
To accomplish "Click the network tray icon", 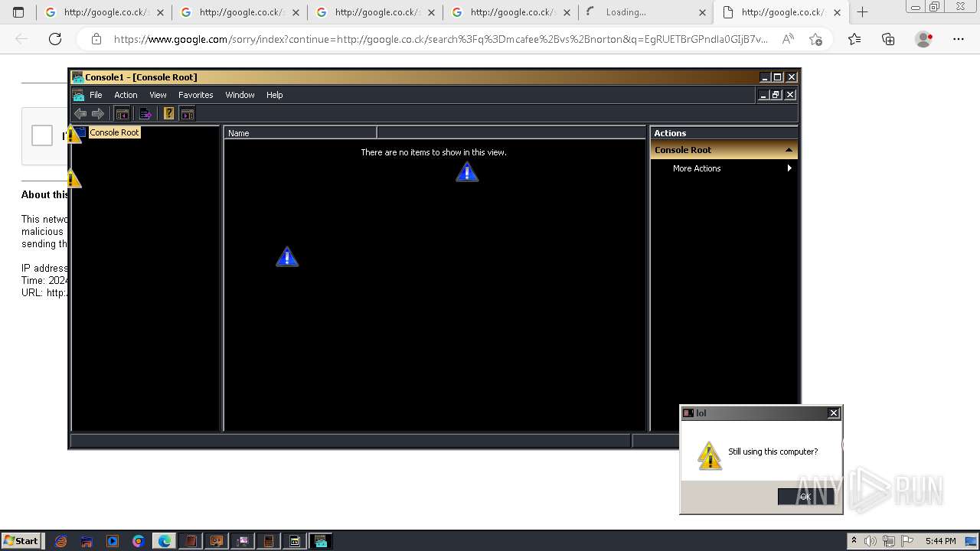I will click(x=890, y=541).
